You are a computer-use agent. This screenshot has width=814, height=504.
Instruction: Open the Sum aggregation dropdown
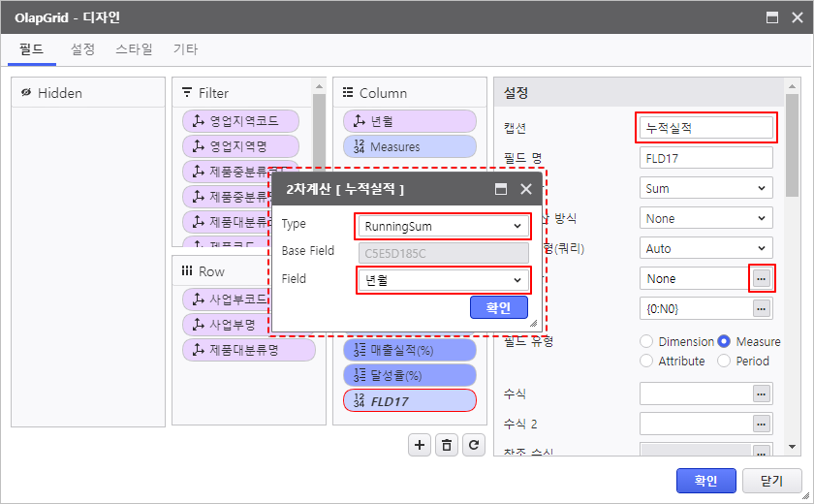(706, 188)
